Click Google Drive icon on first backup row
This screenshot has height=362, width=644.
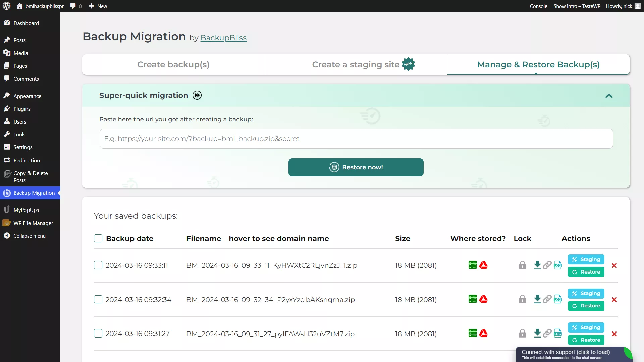pos(483,265)
